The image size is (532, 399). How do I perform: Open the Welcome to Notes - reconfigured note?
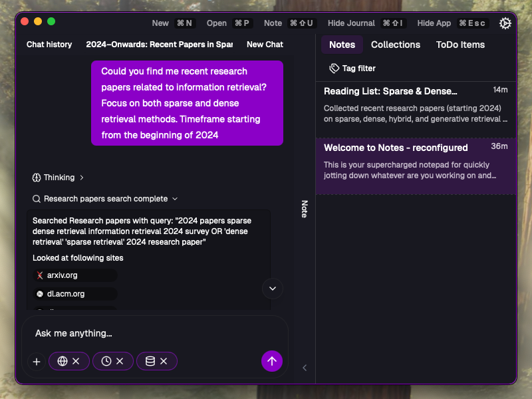pos(416,166)
